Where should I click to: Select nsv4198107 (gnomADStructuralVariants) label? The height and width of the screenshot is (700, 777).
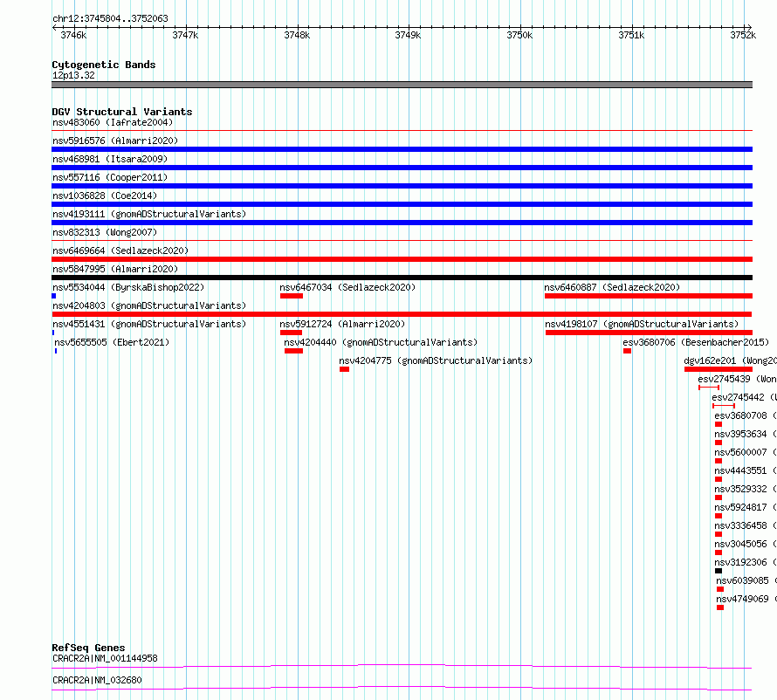point(642,324)
